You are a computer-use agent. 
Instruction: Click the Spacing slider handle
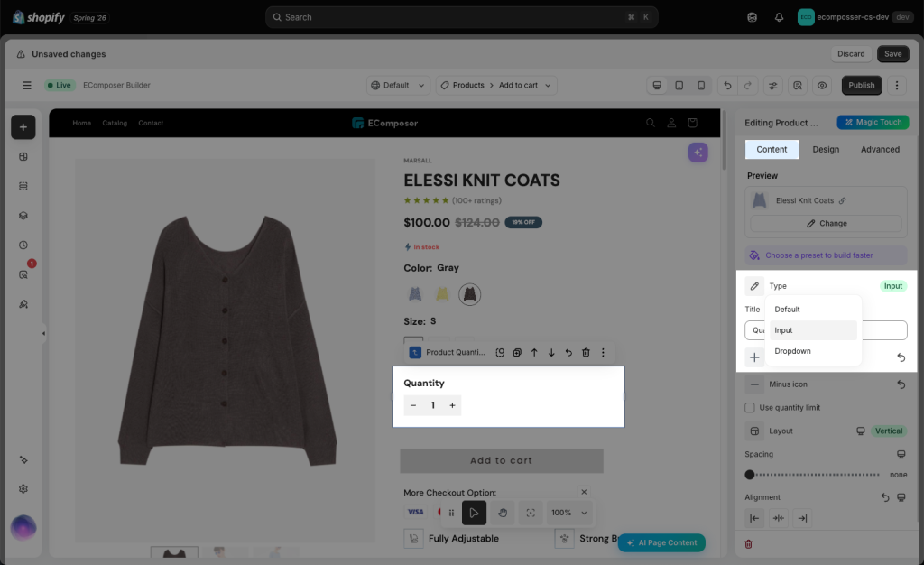(x=750, y=475)
